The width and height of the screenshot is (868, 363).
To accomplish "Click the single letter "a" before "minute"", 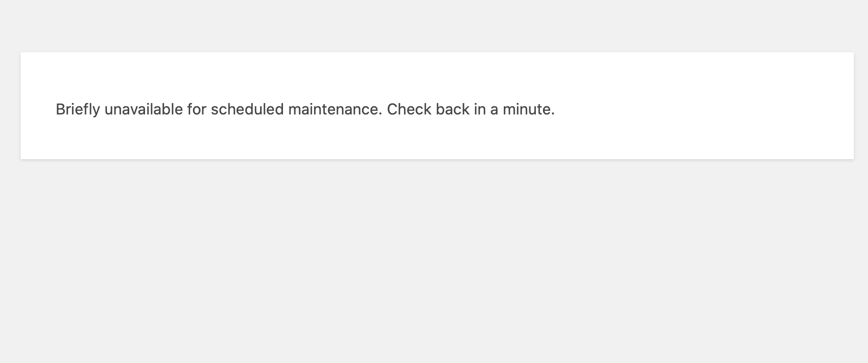I will pyautogui.click(x=494, y=110).
